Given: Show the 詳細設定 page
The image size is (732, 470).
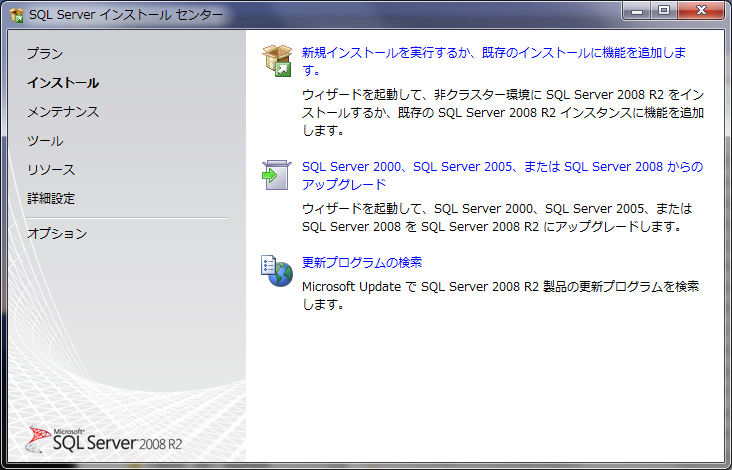Looking at the screenshot, I should [51, 199].
